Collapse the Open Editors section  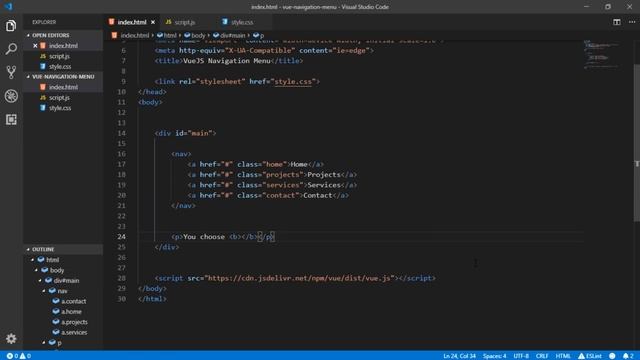coord(28,36)
